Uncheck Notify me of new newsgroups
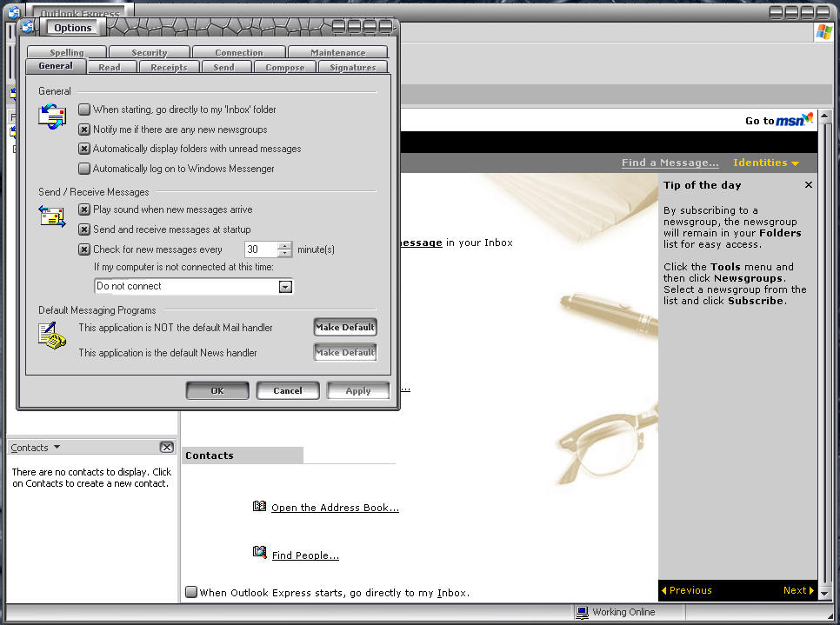840x625 pixels. point(84,130)
